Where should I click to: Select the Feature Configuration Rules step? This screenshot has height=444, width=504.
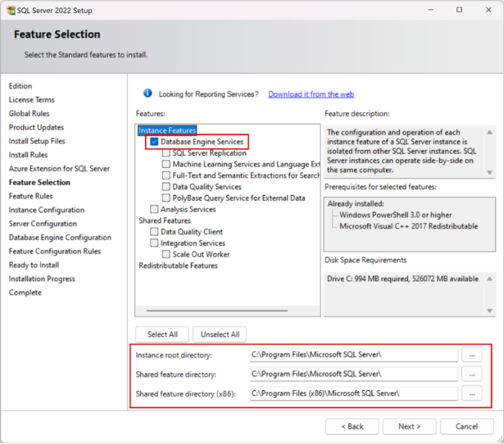tap(54, 252)
